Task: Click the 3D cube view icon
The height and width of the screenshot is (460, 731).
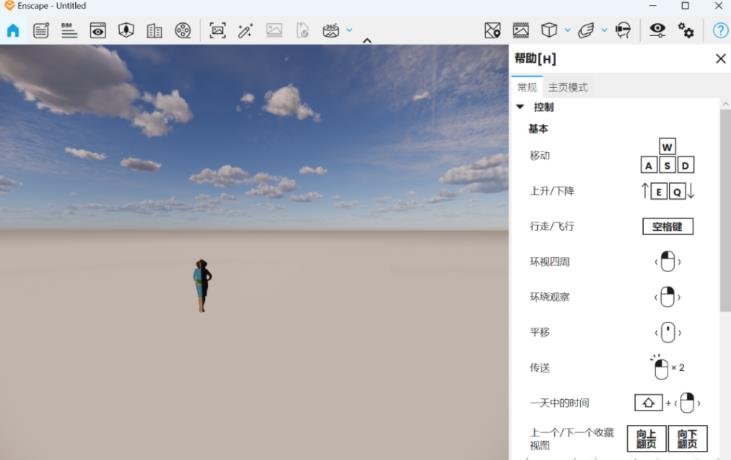Action: pyautogui.click(x=549, y=30)
